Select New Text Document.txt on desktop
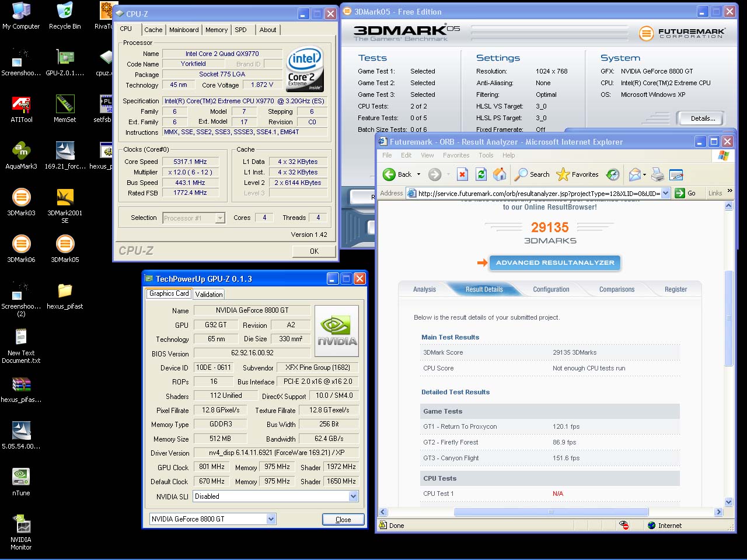747x560 pixels. coord(21,346)
